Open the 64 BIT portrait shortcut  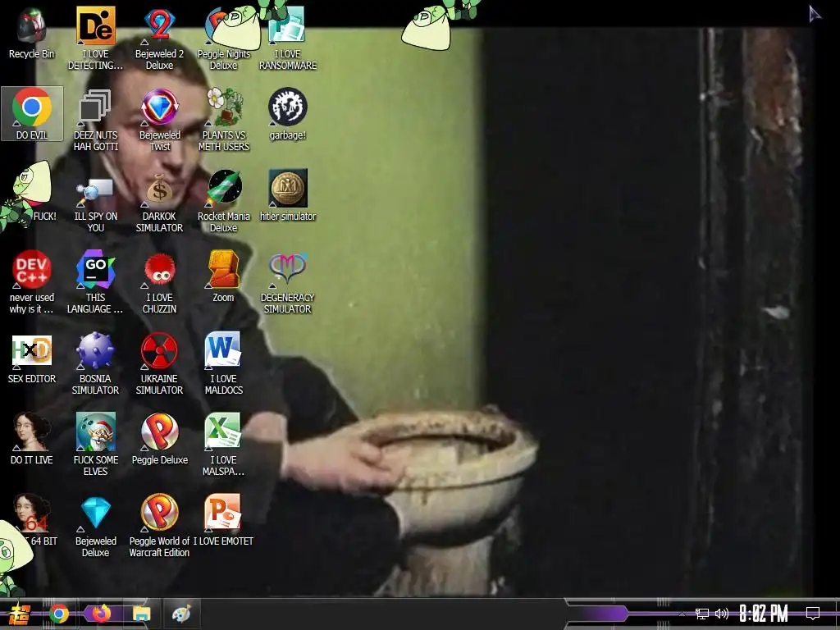point(32,519)
